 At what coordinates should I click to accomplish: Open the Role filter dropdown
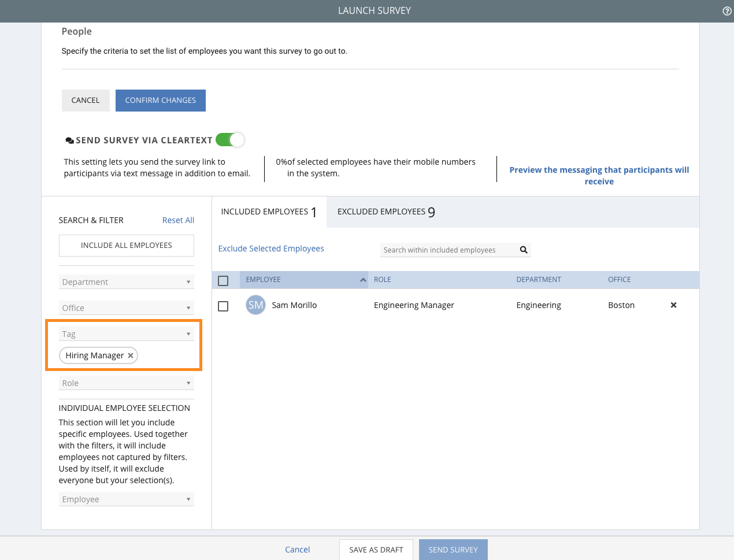(x=126, y=383)
